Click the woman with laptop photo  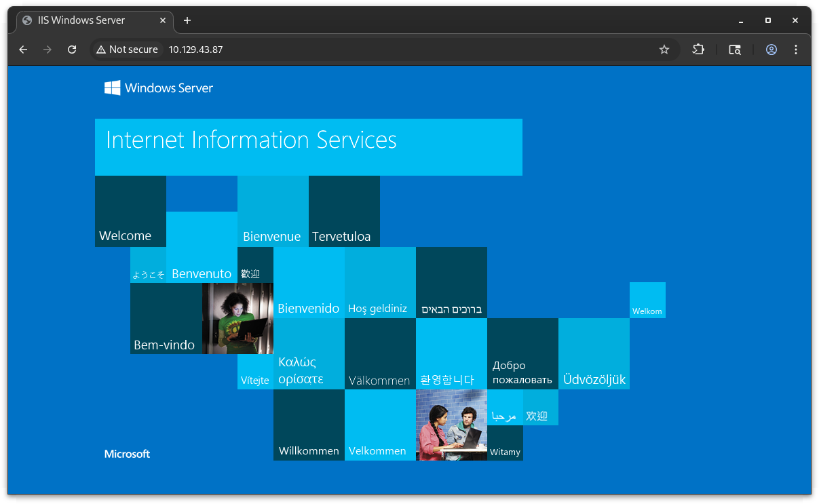coord(237,318)
